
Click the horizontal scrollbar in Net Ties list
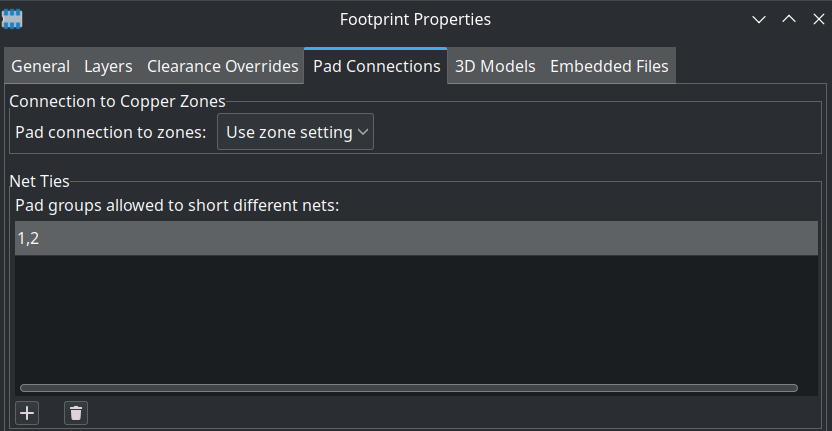(x=409, y=388)
